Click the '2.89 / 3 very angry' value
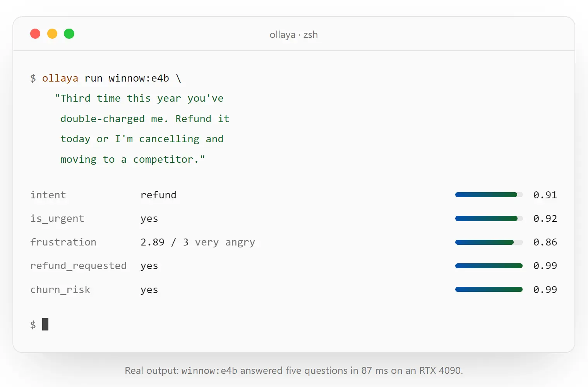Viewport: 588px width, 387px height. click(x=198, y=242)
